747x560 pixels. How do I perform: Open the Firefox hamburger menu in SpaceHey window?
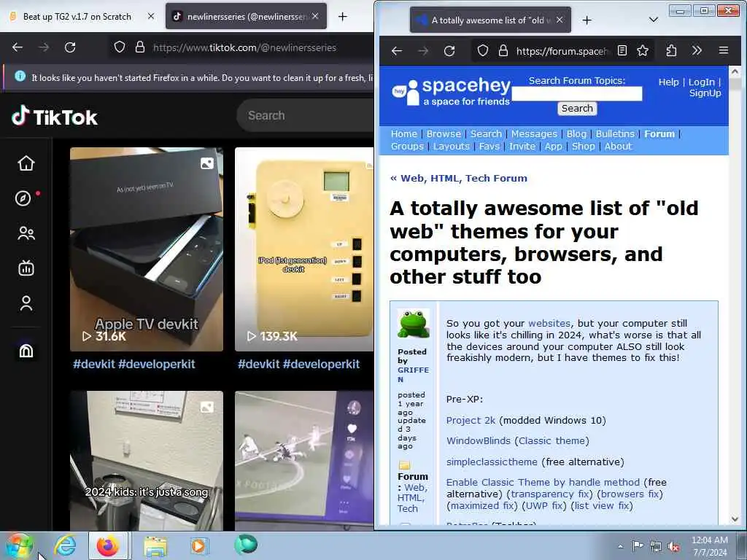coord(724,50)
